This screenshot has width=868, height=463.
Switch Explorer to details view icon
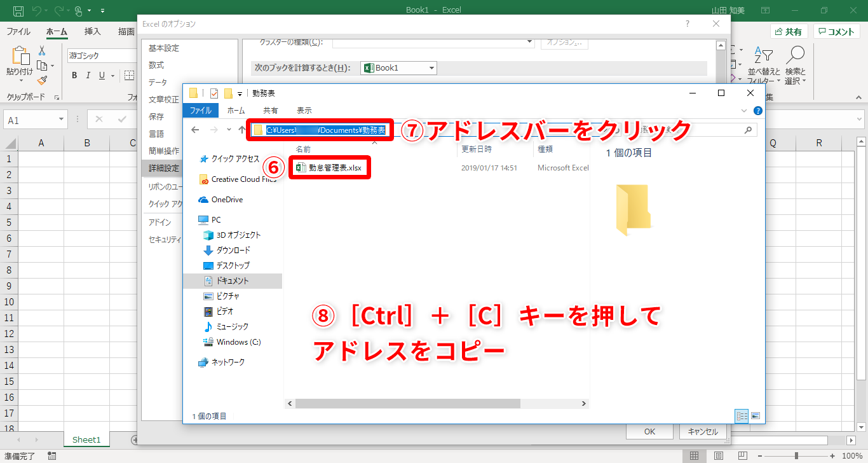point(742,416)
